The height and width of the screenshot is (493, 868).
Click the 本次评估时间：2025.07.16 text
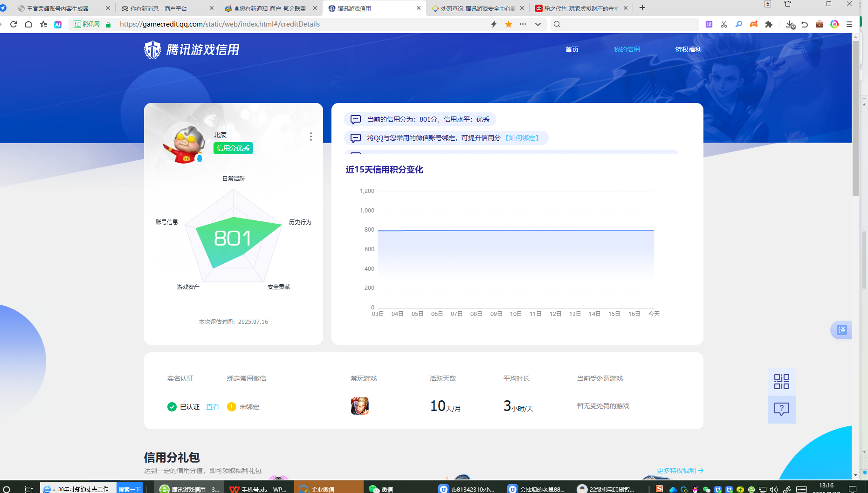(x=234, y=322)
